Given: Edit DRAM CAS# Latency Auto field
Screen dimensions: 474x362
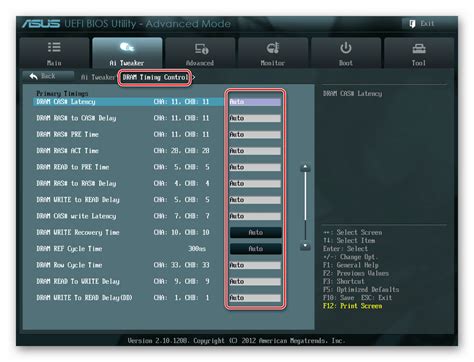Looking at the screenshot, I should tap(255, 102).
